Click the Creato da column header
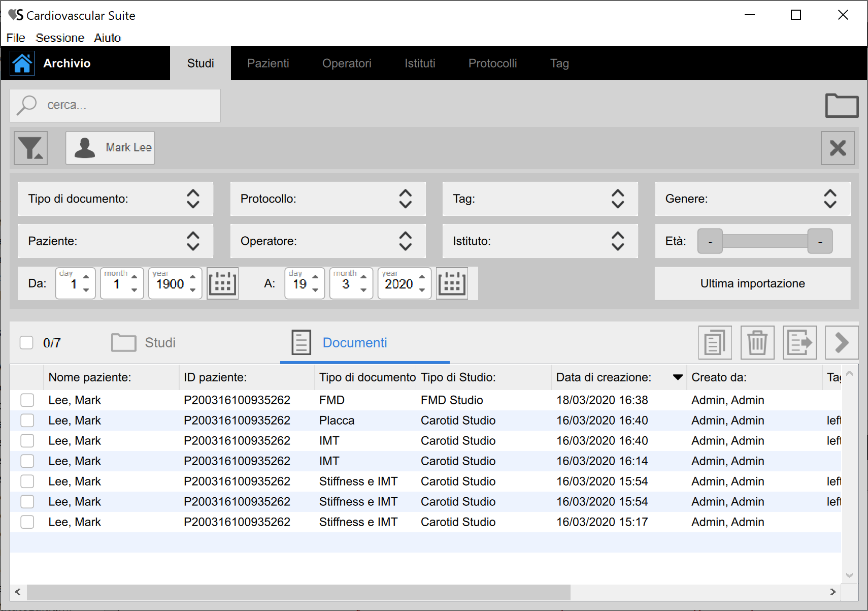 click(754, 377)
